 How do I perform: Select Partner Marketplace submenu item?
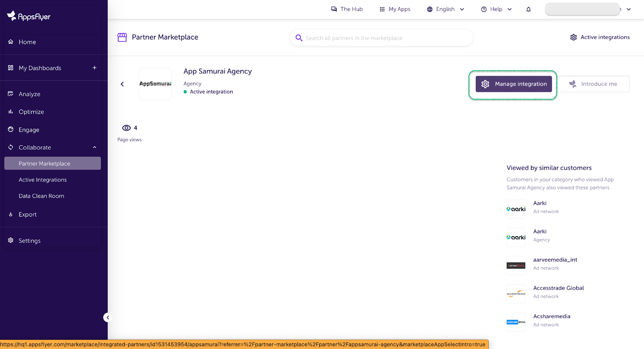[x=52, y=163]
